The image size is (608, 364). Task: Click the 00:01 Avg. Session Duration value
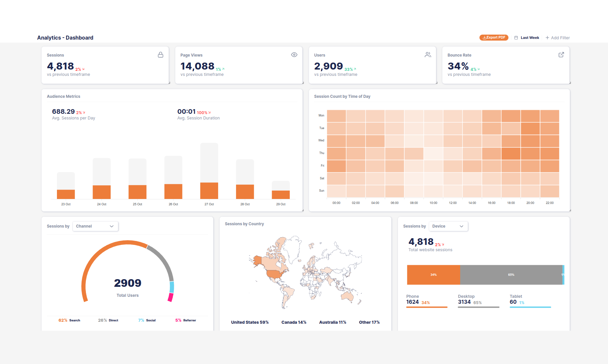186,111
